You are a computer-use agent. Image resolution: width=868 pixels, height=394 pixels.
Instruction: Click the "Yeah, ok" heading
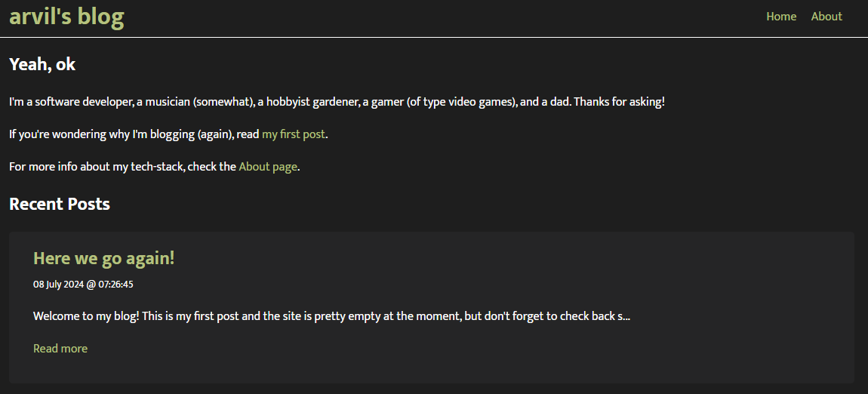click(x=42, y=65)
